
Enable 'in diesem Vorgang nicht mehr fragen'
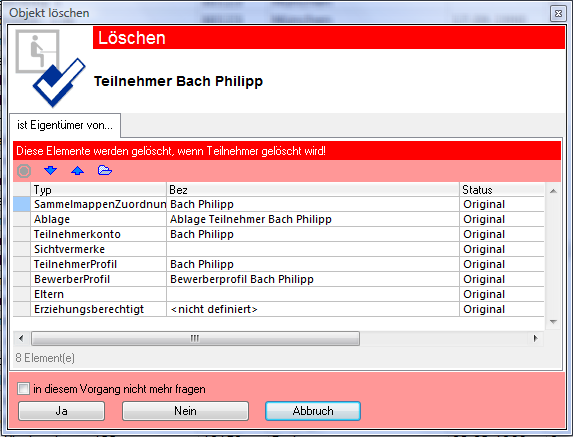pos(23,388)
